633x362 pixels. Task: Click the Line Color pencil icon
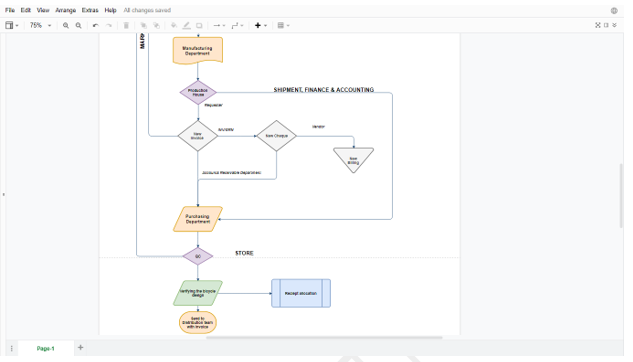[186, 25]
